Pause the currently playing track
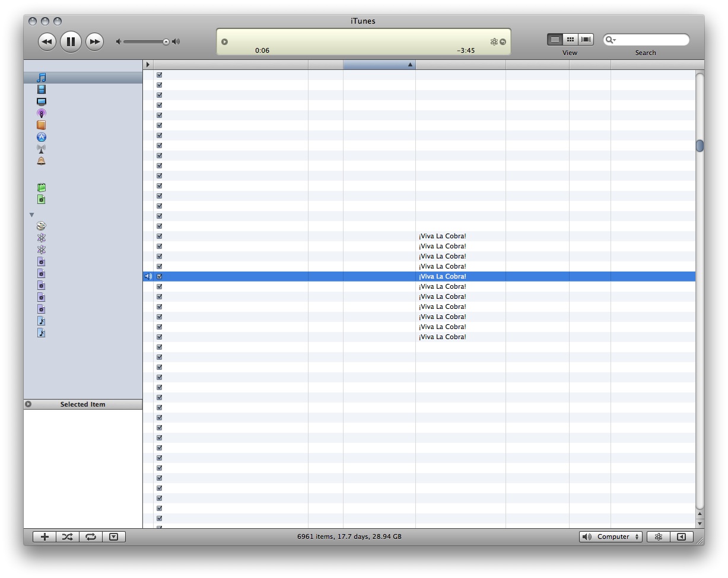 pos(71,41)
